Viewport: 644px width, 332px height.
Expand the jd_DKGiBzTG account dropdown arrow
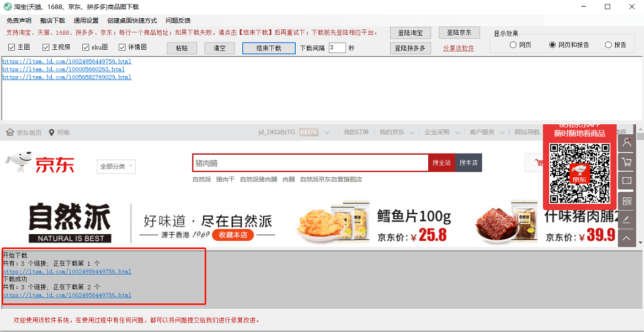[327, 133]
